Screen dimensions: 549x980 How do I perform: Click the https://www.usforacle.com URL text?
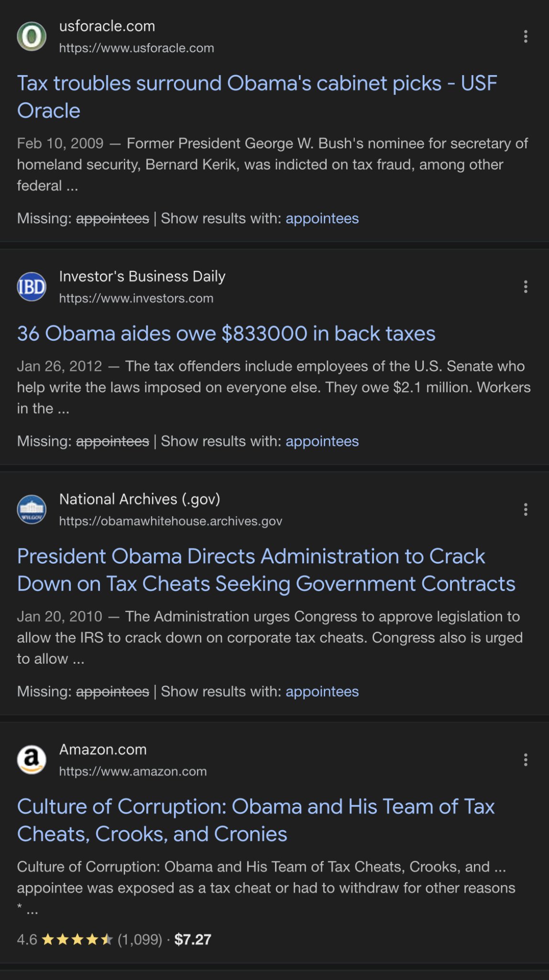click(x=136, y=48)
